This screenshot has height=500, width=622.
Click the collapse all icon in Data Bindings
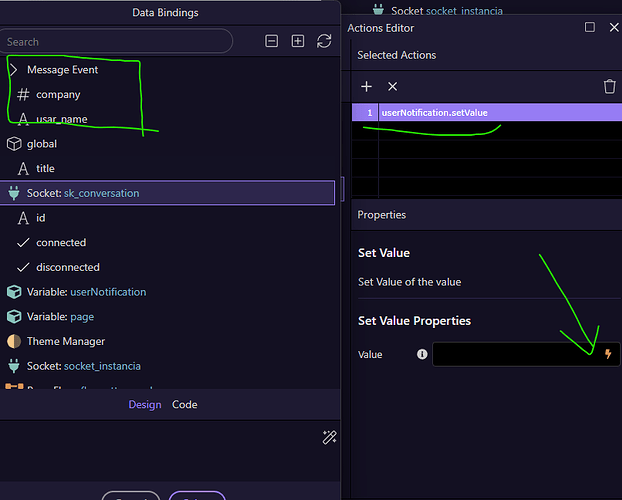272,41
